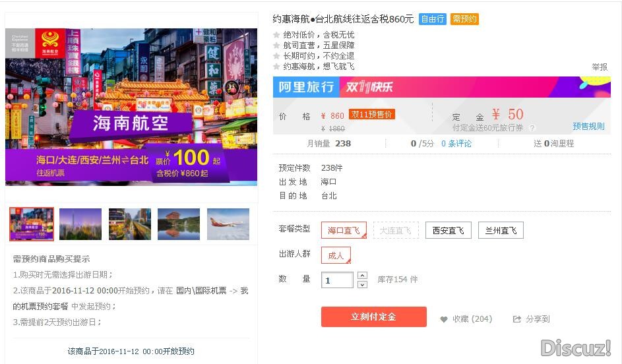Screen dimensions: 622x364
Task: Select the 大连直飞 package option
Action: click(396, 230)
